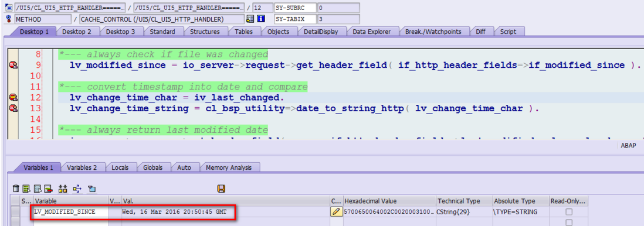
Task: Switch to the Locals variables tab
Action: (x=120, y=167)
